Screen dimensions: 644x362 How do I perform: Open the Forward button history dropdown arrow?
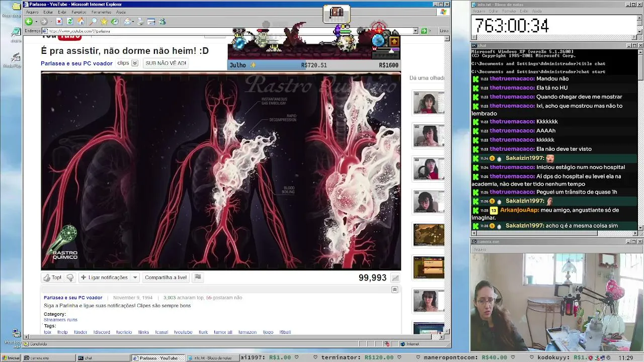[x=50, y=22]
